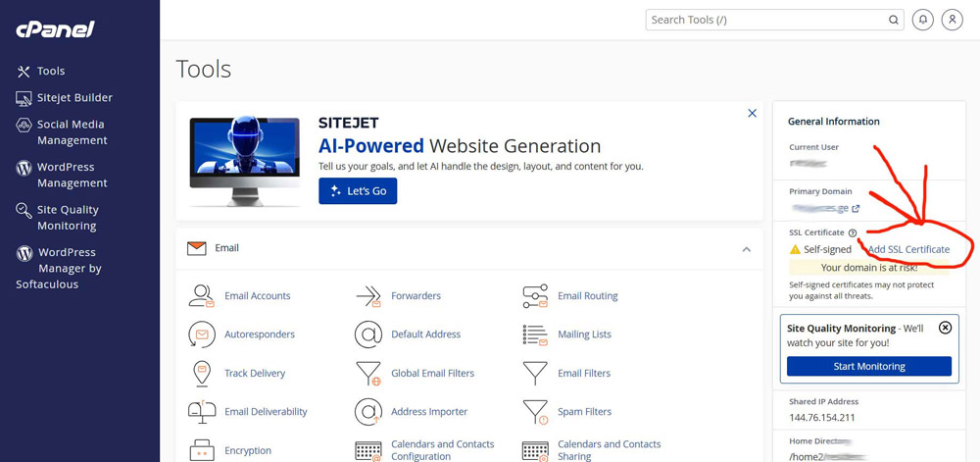The height and width of the screenshot is (462, 980).
Task: Click the Forwarders icon
Action: coord(368,295)
